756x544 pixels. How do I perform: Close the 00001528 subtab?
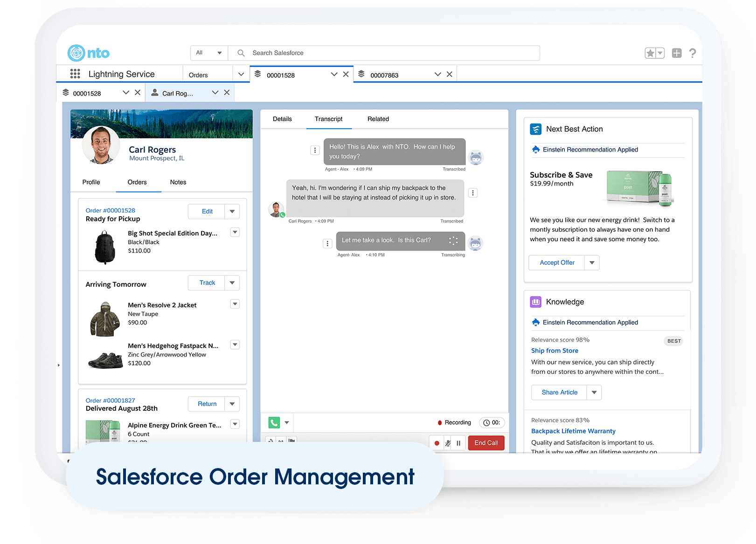(138, 92)
